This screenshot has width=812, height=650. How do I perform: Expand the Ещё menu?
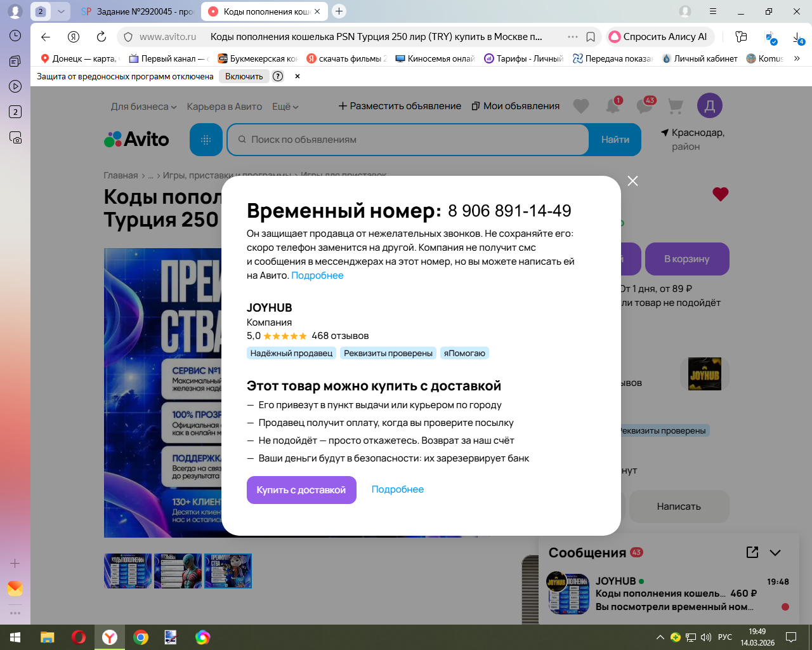point(285,107)
